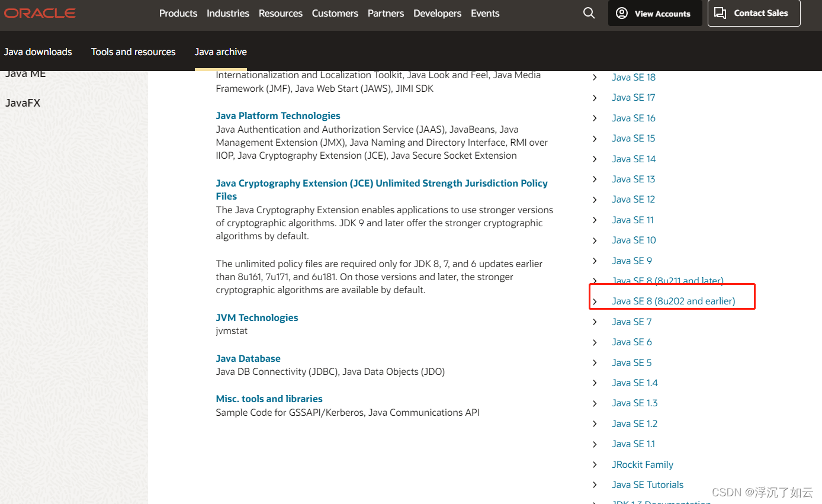Open the Misc. tools and libraries link
This screenshot has height=504, width=822.
tap(269, 399)
